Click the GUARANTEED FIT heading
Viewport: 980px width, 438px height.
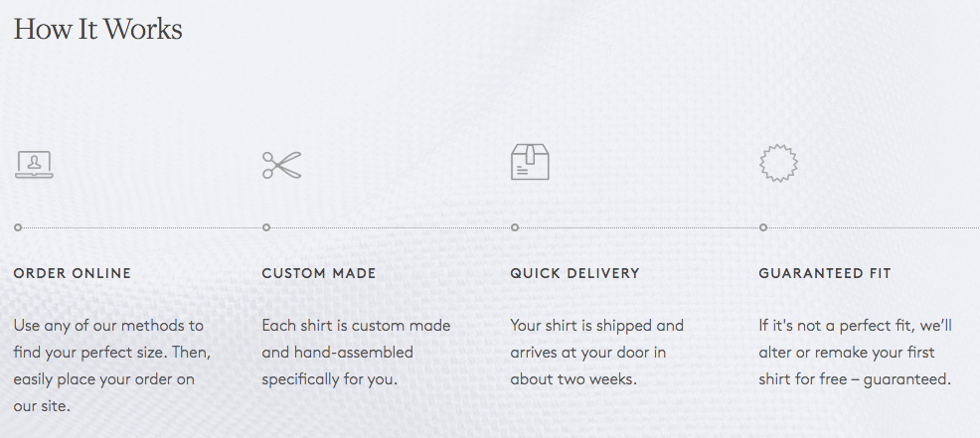click(x=824, y=273)
